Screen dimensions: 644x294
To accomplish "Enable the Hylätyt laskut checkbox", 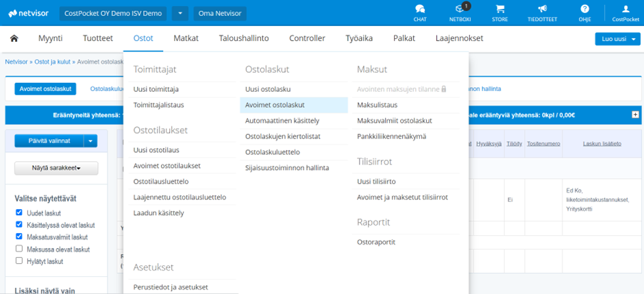I will point(18,260).
